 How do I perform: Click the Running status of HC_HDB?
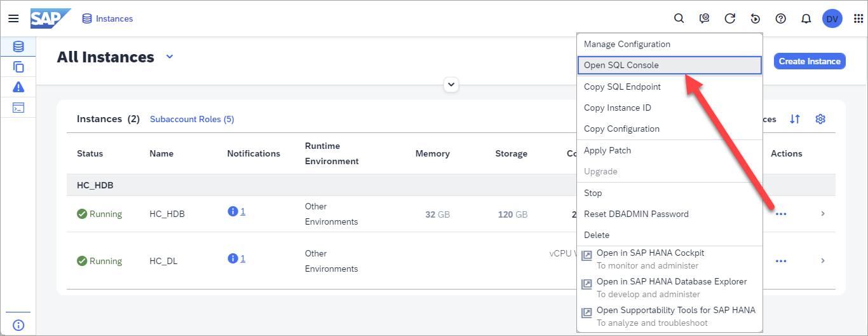tap(99, 214)
